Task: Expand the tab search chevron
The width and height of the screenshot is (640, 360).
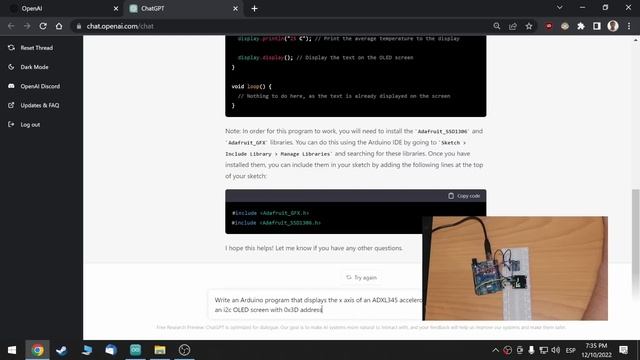Action: [x=560, y=7]
